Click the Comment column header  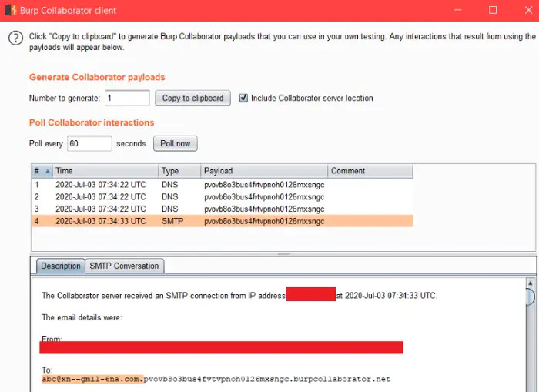370,171
